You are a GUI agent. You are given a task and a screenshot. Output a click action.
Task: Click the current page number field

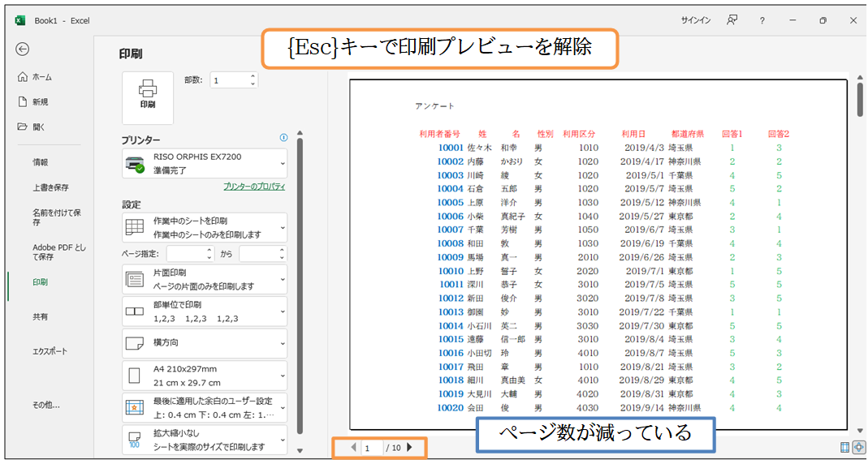point(372,448)
